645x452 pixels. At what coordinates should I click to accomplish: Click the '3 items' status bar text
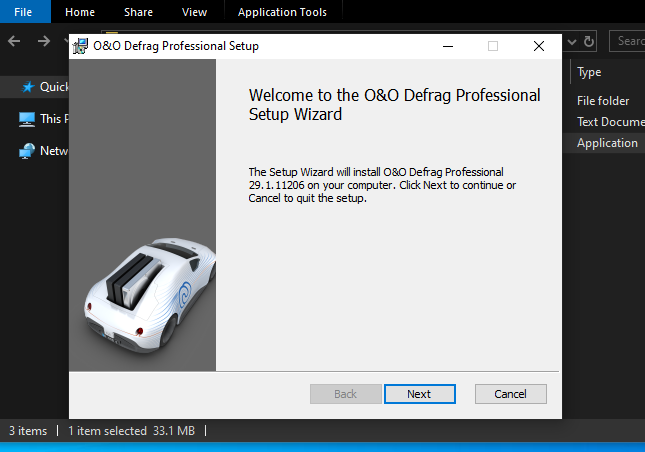click(x=28, y=431)
